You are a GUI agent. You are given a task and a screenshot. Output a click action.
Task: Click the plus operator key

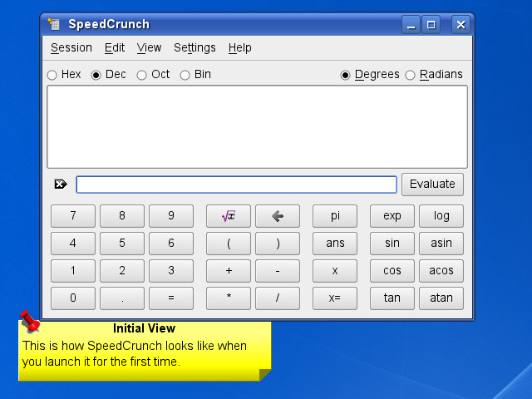click(229, 271)
